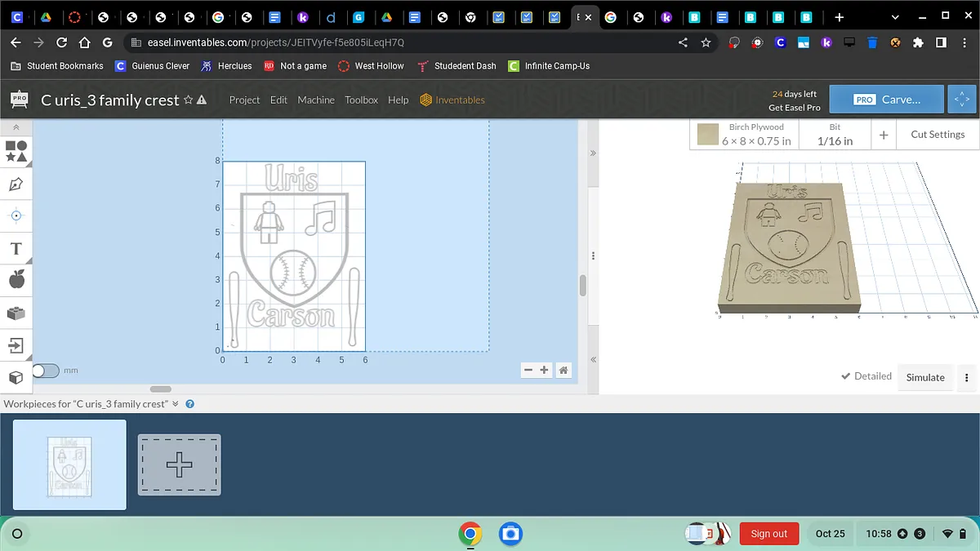The height and width of the screenshot is (551, 980).
Task: Star the project as favorite
Action: [x=189, y=100]
